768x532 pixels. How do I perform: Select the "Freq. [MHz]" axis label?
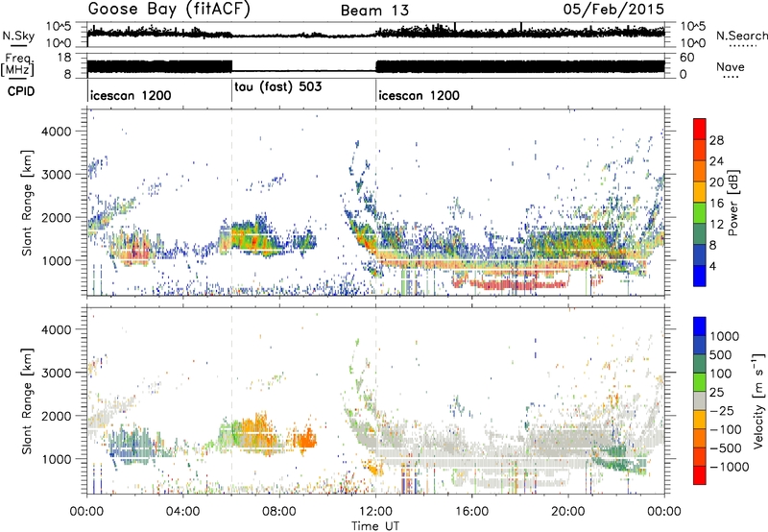coord(17,65)
